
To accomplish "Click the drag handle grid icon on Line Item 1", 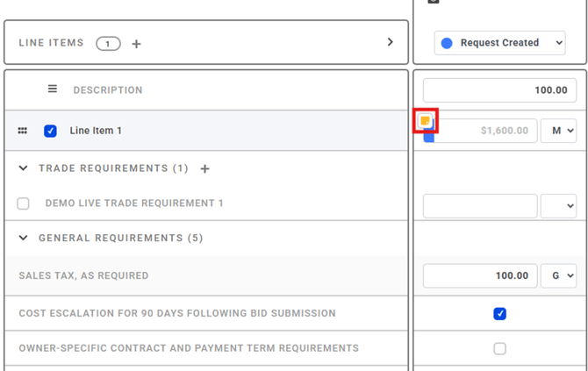I will (x=23, y=131).
